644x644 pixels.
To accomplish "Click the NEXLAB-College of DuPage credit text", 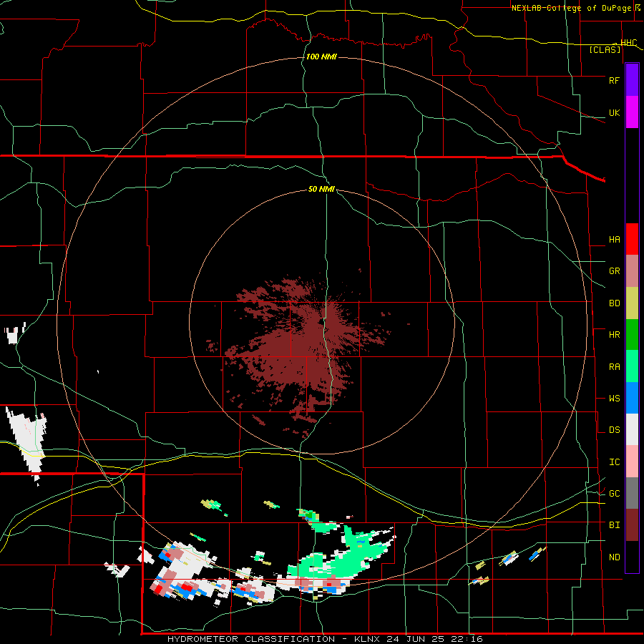I will pyautogui.click(x=572, y=8).
